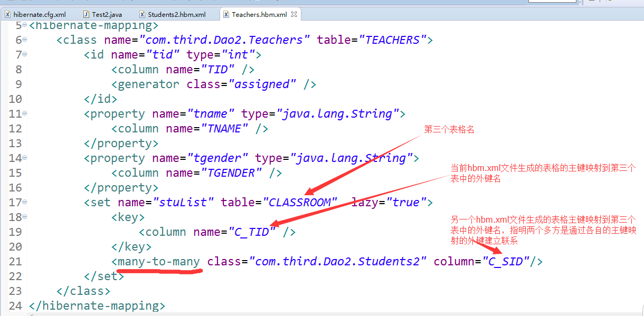Image resolution: width=644 pixels, height=316 pixels.
Task: Click the "int" type value
Action: pos(238,55)
